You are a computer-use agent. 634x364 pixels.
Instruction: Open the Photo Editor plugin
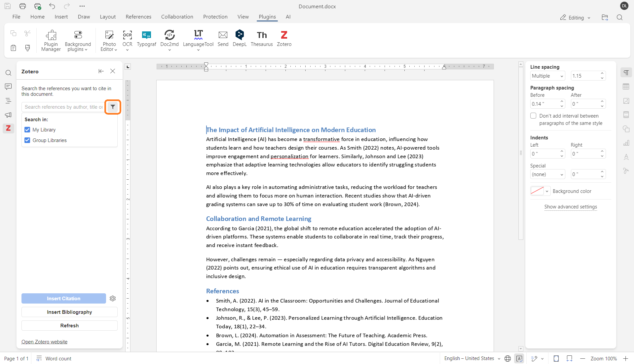[108, 40]
